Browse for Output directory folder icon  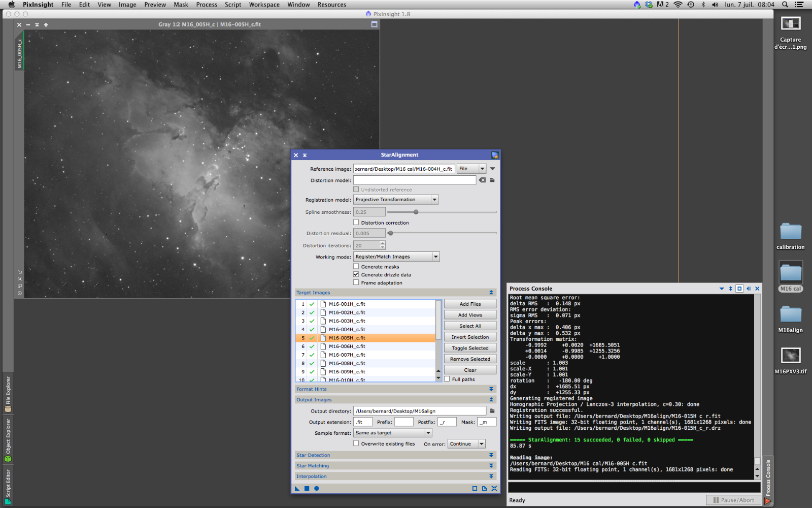click(492, 411)
